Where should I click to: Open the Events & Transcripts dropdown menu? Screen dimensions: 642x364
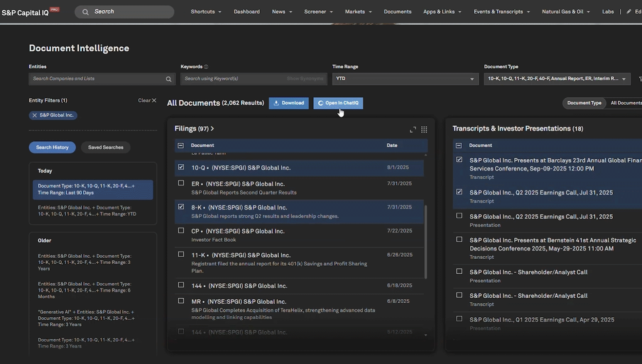502,12
